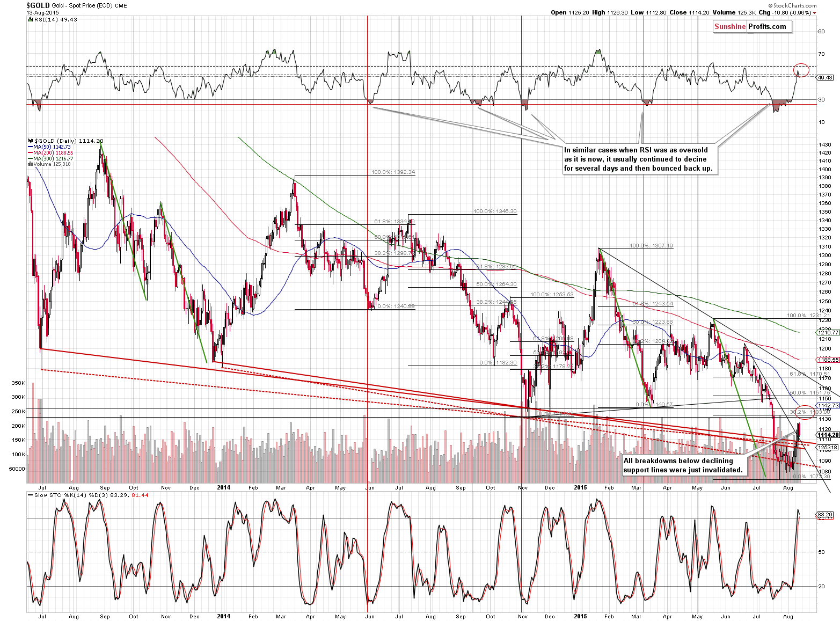Click the Low 1112.80 value in header

point(649,12)
